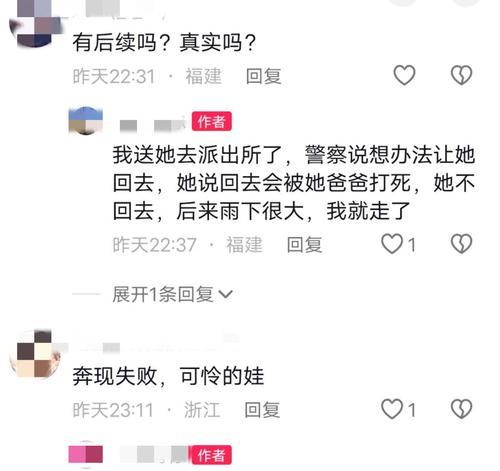Open avatar beside 奔现失败 comment

(x=35, y=354)
